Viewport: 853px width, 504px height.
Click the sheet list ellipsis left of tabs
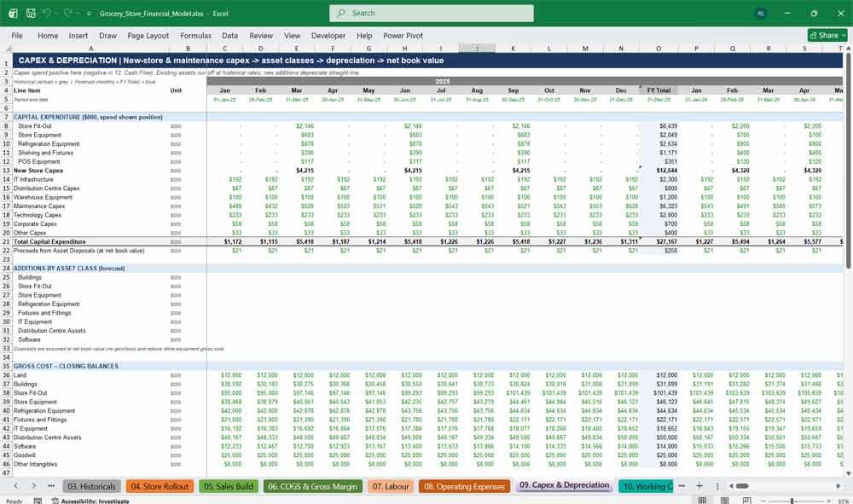point(51,485)
